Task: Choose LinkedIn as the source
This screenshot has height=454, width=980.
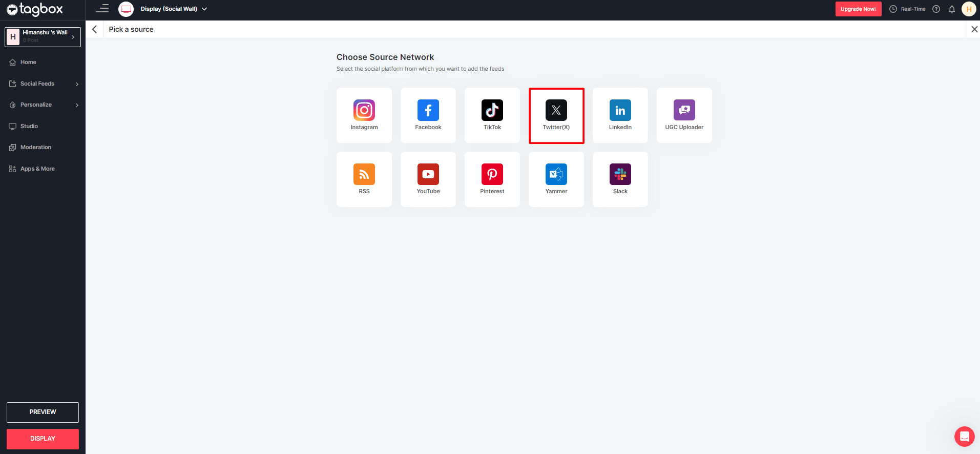Action: [x=620, y=115]
